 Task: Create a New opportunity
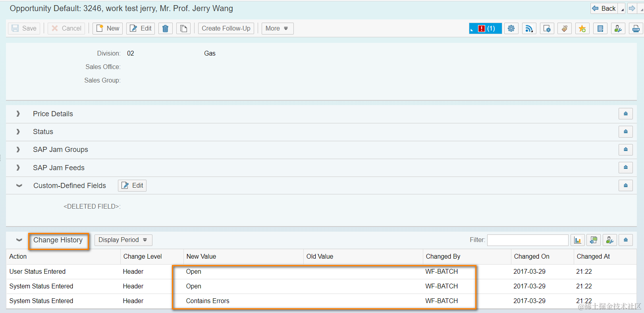tap(108, 29)
